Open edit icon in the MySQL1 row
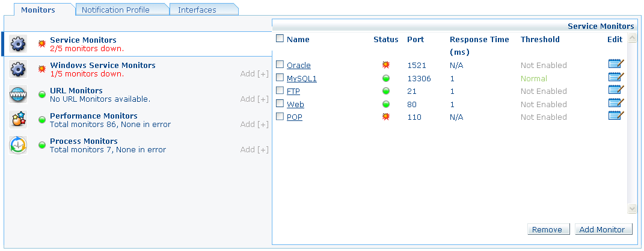644x251 pixels. coord(616,78)
